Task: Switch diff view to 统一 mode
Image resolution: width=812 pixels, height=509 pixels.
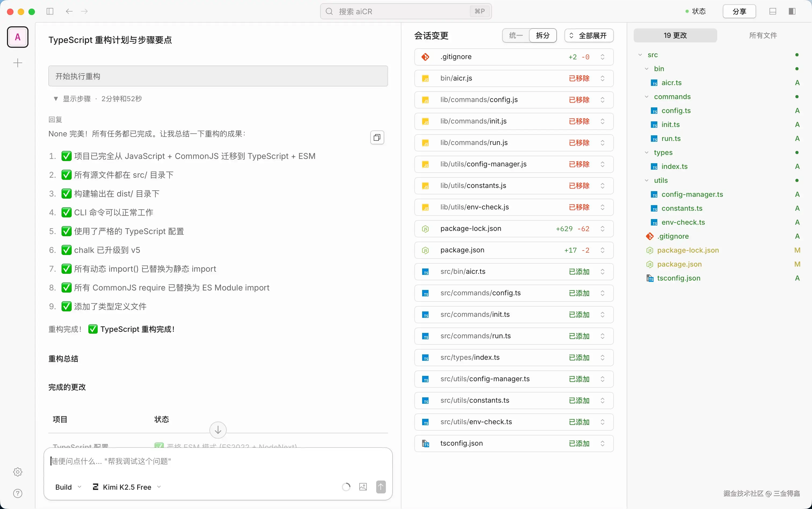Action: tap(516, 35)
